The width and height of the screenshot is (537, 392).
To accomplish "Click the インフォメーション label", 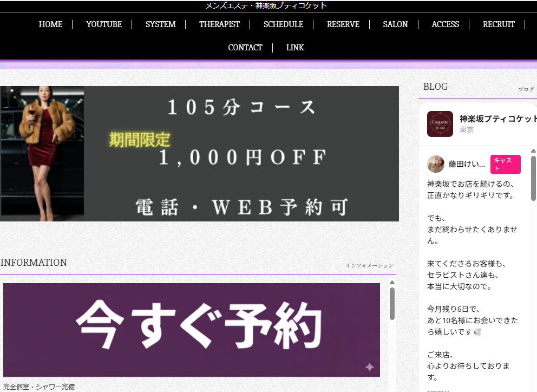I will coord(369,265).
